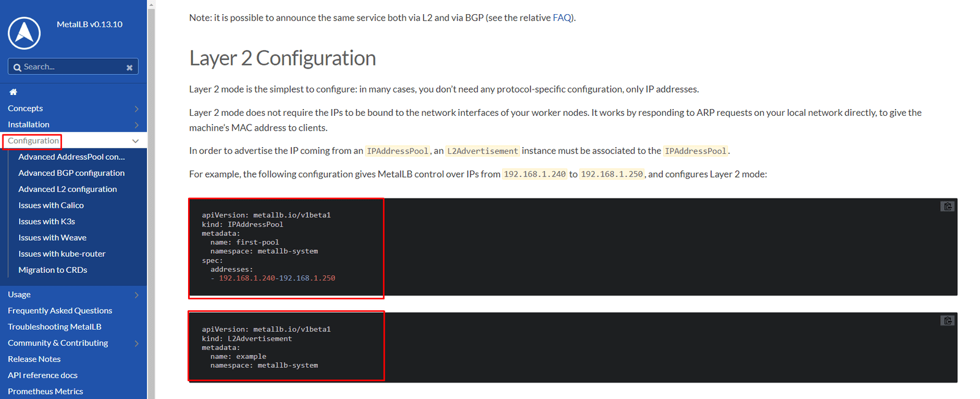Copy the IPAddressPool code block
The width and height of the screenshot is (980, 399).
(948, 207)
